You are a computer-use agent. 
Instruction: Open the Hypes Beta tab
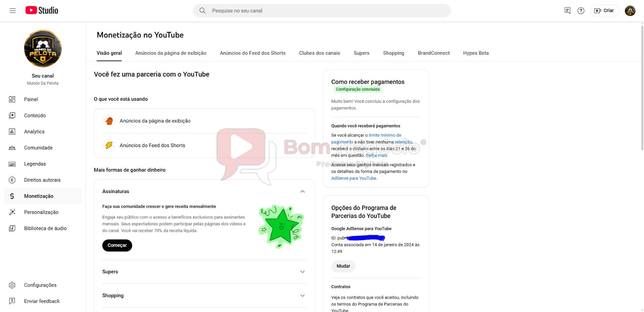[x=476, y=53]
